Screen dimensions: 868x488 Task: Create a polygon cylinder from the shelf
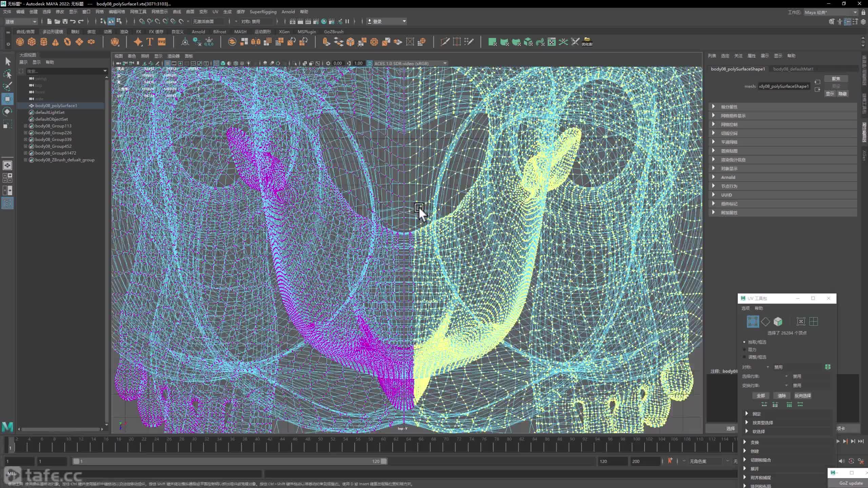44,42
